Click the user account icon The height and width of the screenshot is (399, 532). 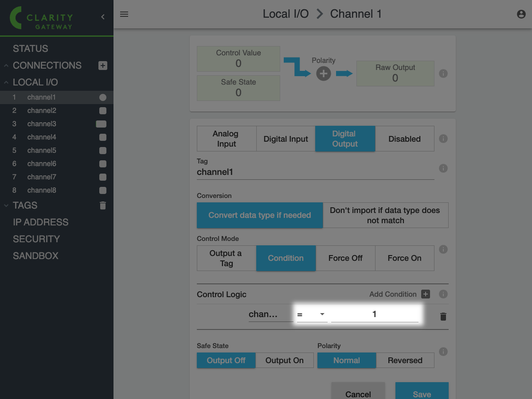(x=521, y=14)
